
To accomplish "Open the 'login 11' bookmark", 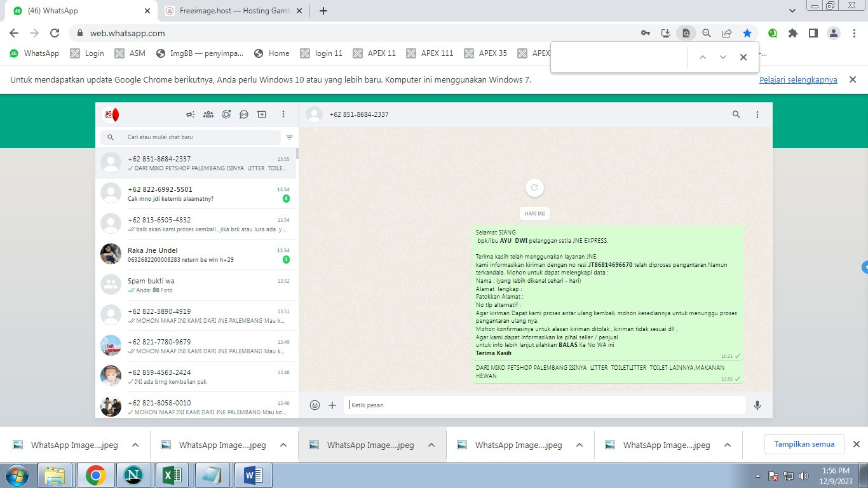I will [x=322, y=53].
